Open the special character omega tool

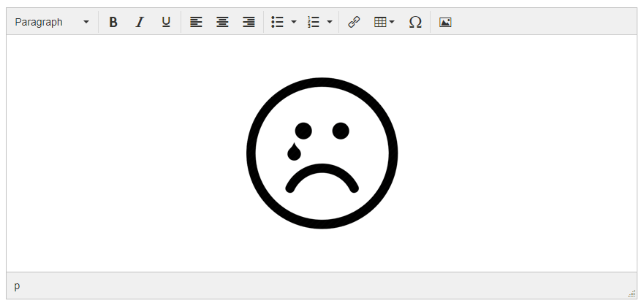pyautogui.click(x=415, y=22)
